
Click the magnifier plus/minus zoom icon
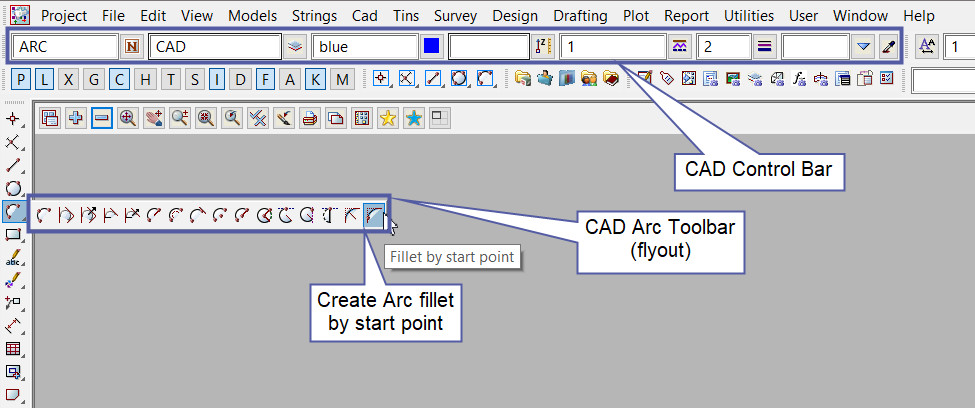[x=180, y=118]
